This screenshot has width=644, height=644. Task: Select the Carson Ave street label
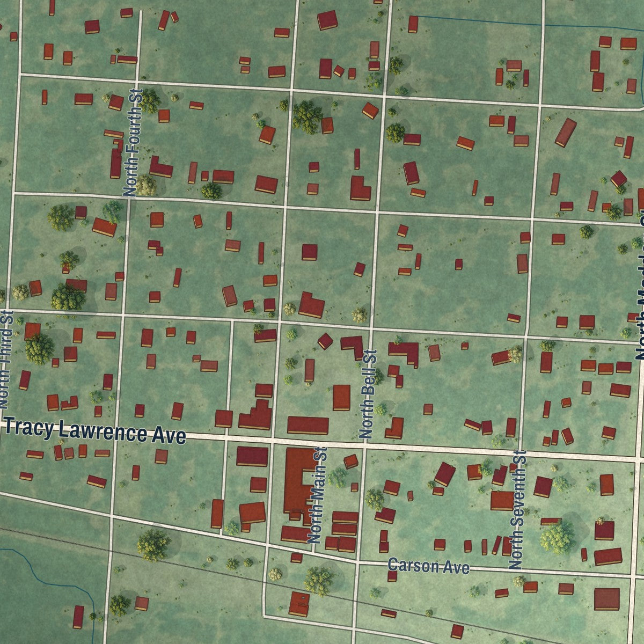coord(428,567)
